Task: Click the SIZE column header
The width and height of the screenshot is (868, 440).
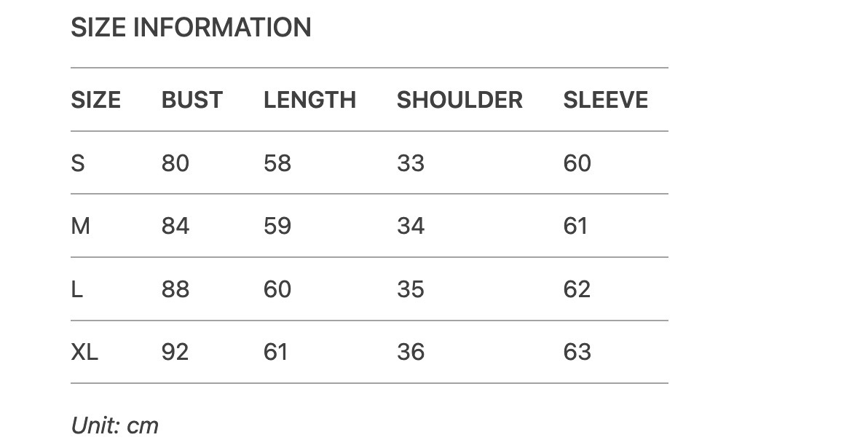Action: click(x=95, y=100)
